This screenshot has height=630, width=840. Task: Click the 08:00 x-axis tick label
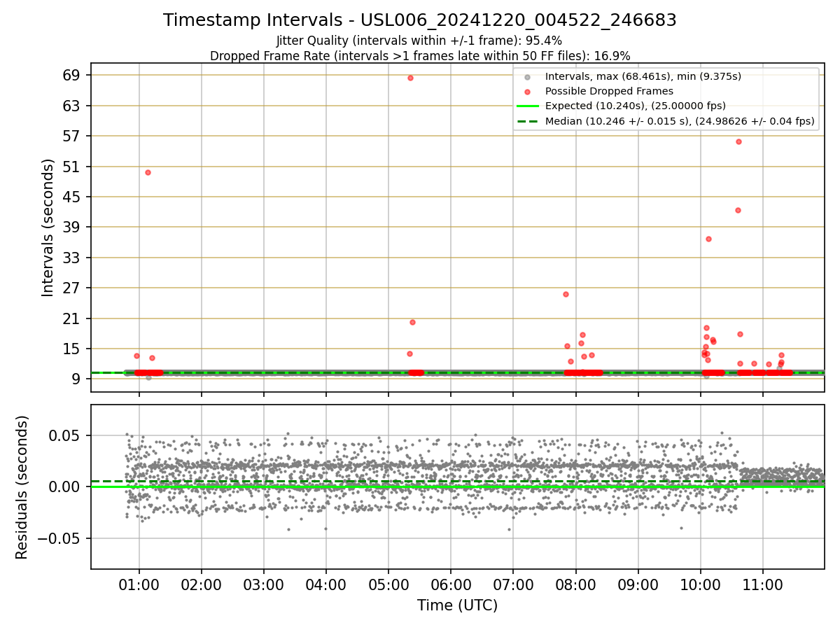[x=575, y=584]
